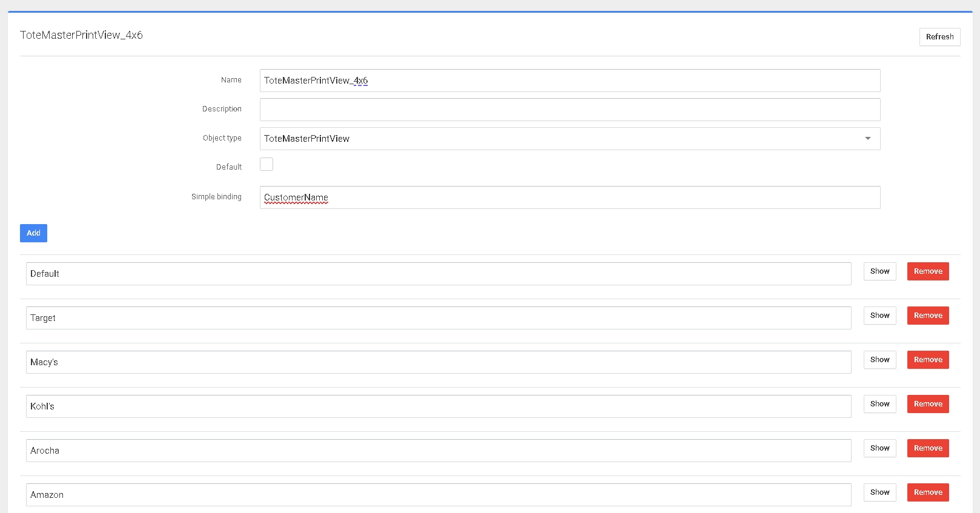Image resolution: width=980 pixels, height=513 pixels.
Task: Show the Kohl's entry
Action: 879,404
